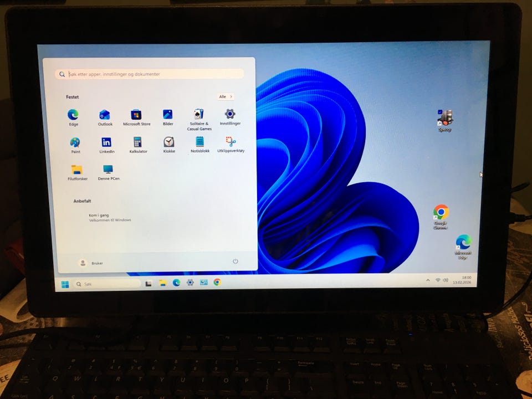Open Filutforsker from pinned apps
532x399 pixels.
coord(78,172)
